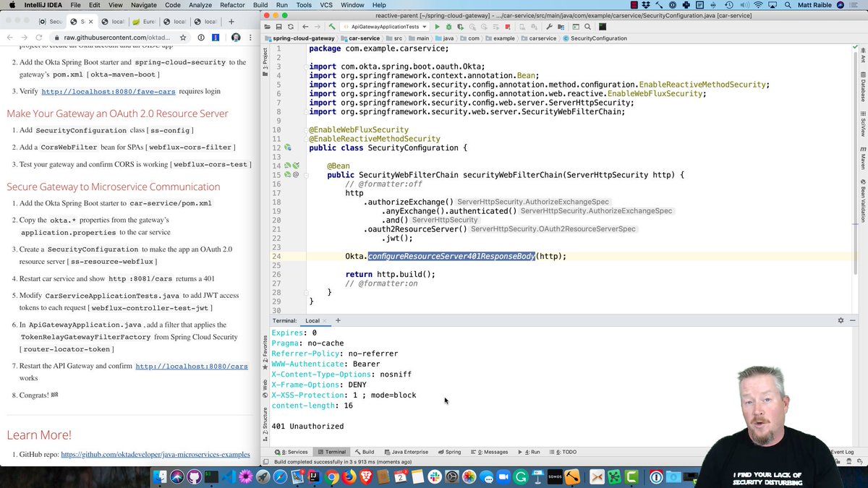Open the Tools menu

point(304,4)
